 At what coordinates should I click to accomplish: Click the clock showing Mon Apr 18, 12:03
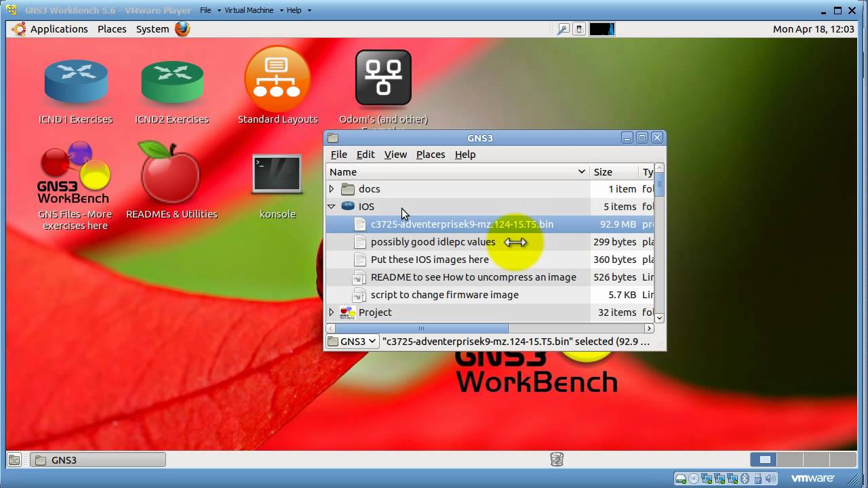tap(813, 29)
